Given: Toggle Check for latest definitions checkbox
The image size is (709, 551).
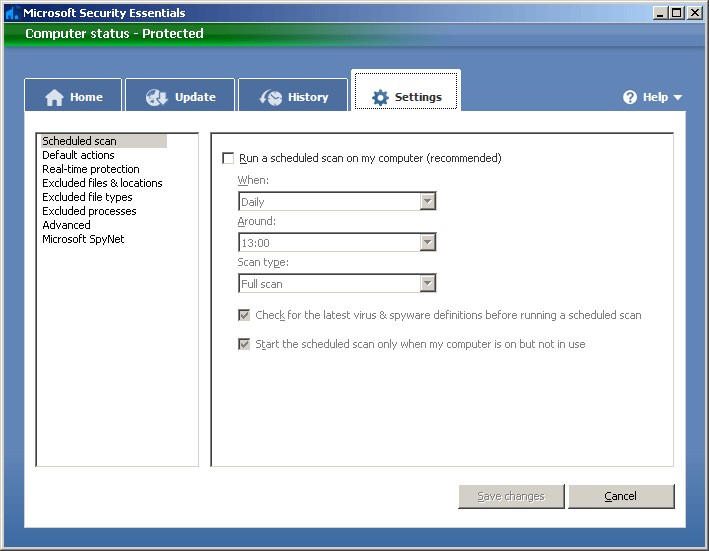Looking at the screenshot, I should click(x=244, y=315).
